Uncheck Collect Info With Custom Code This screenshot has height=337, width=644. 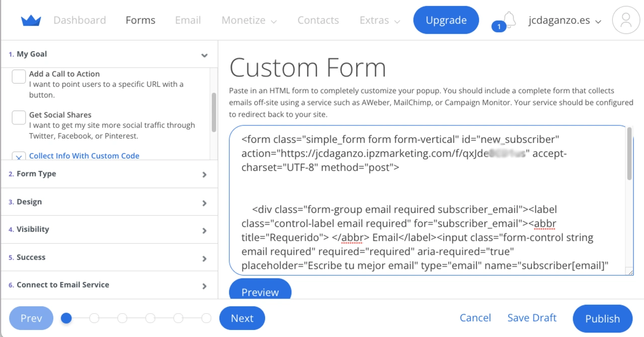(x=19, y=156)
